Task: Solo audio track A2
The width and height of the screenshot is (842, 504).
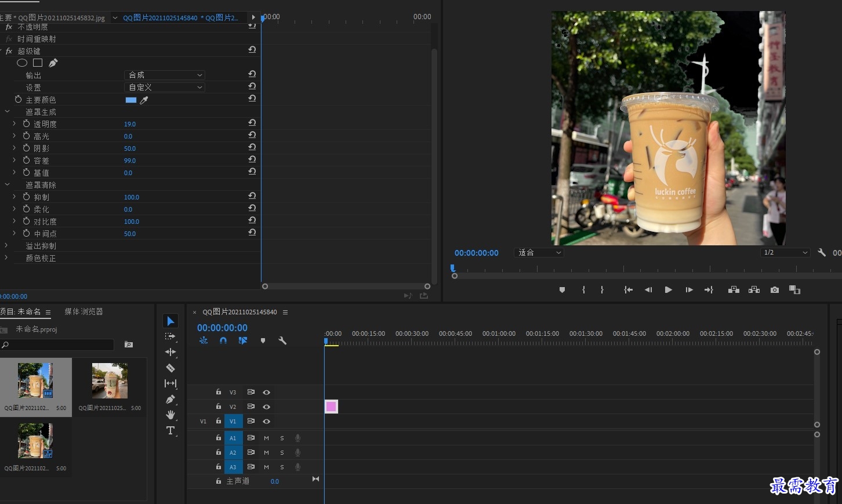Action: 282,452
